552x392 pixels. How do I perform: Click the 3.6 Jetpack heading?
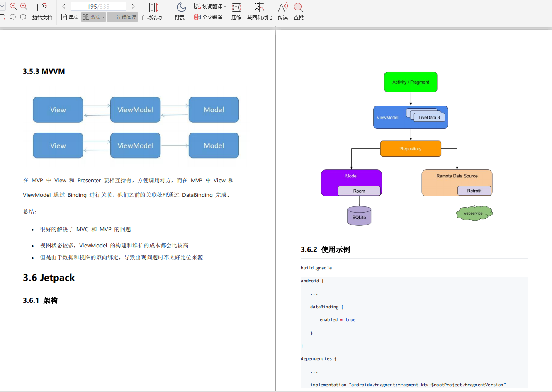point(49,278)
